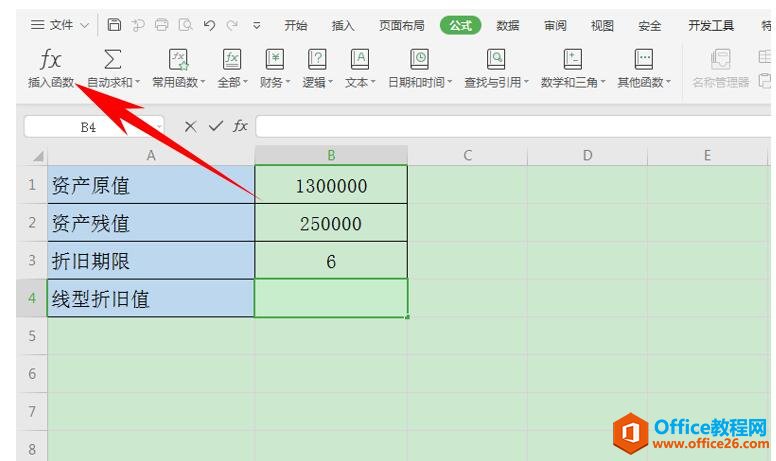Switch to the 视图 ribbon tab
776x461 pixels.
point(602,25)
